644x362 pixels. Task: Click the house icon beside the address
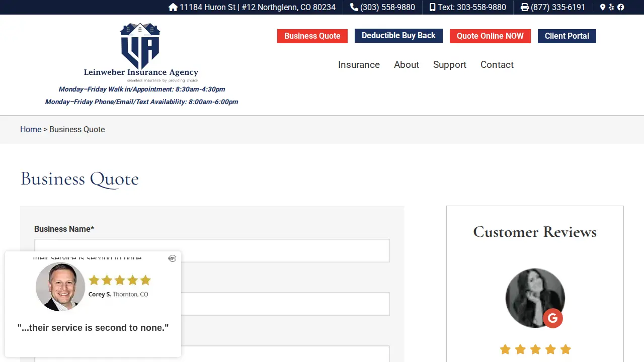(173, 7)
